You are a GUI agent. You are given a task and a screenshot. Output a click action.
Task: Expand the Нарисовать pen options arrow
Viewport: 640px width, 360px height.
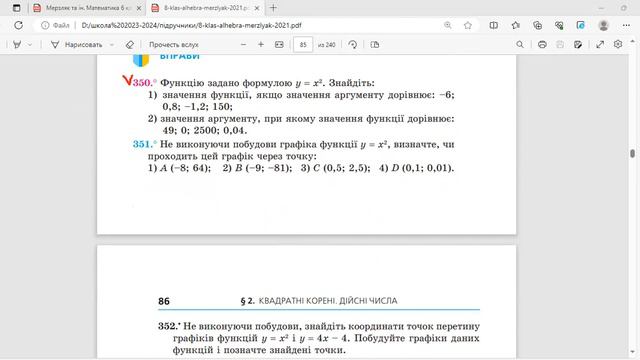[111, 44]
